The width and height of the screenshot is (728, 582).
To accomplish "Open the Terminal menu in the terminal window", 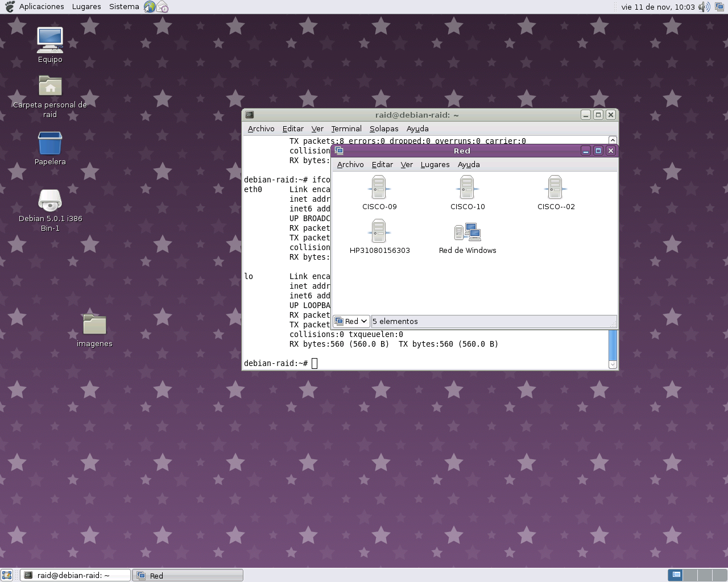I will [346, 128].
